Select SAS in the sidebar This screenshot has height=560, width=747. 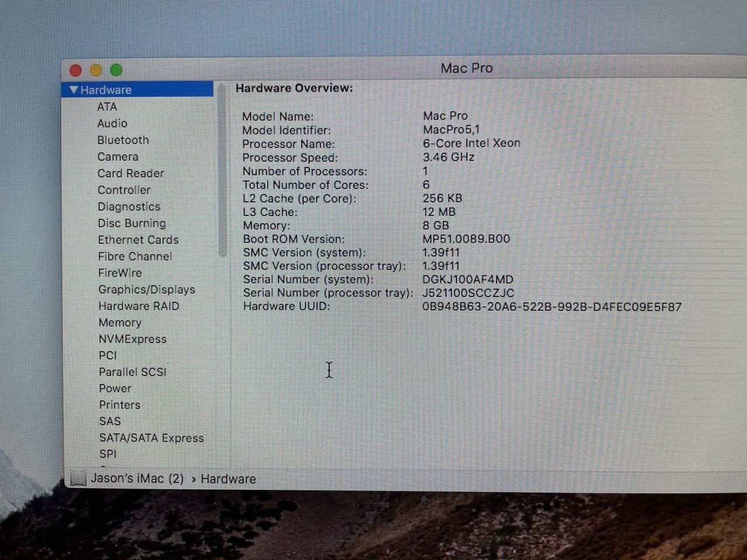coord(110,421)
